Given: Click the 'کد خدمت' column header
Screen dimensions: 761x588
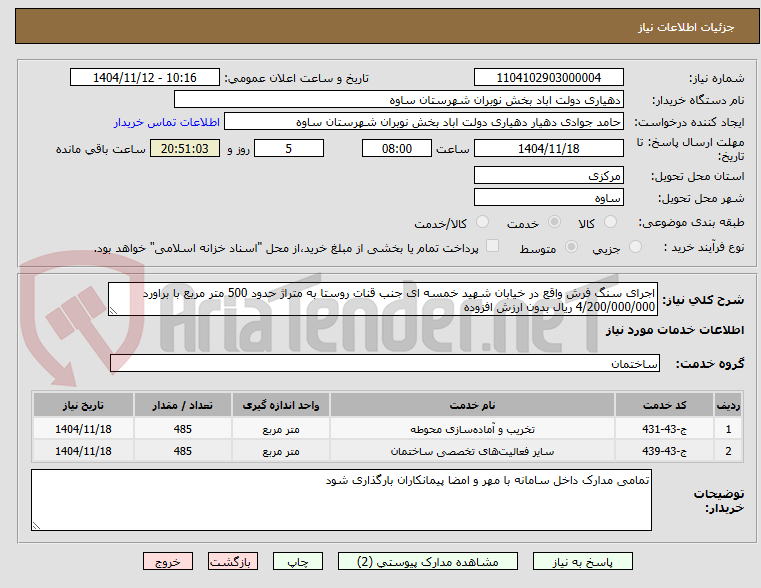Looking at the screenshot, I should (664, 405).
